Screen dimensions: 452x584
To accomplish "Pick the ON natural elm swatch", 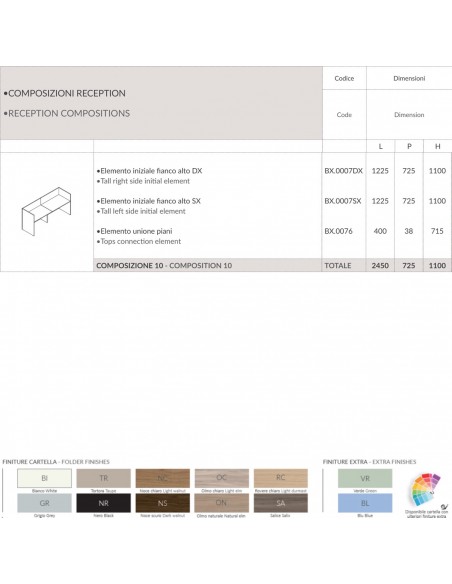I will [222, 503].
